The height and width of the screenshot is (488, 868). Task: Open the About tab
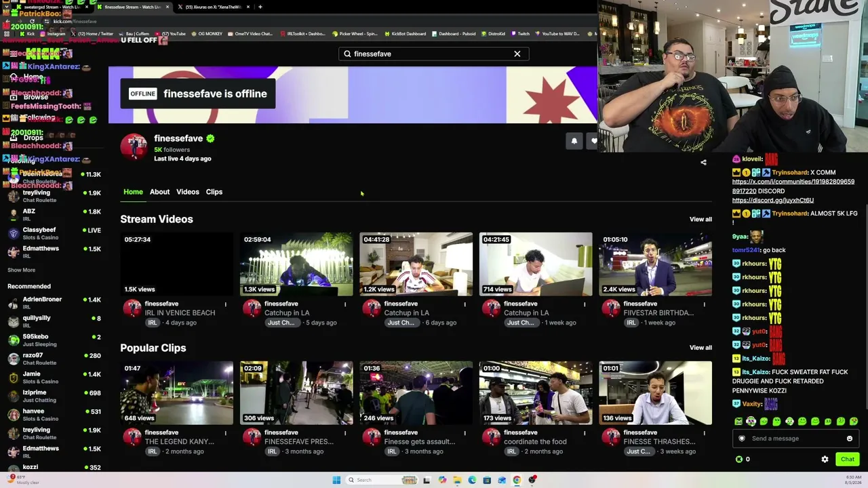[x=159, y=192]
